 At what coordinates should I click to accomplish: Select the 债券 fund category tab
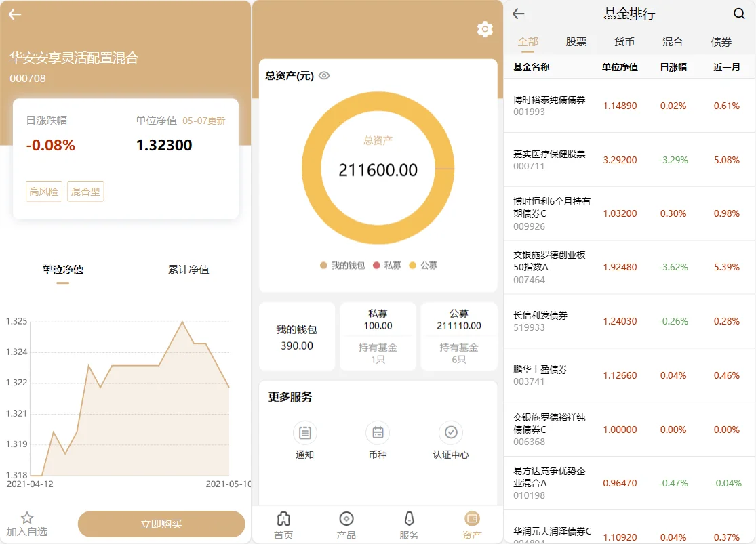(x=721, y=42)
